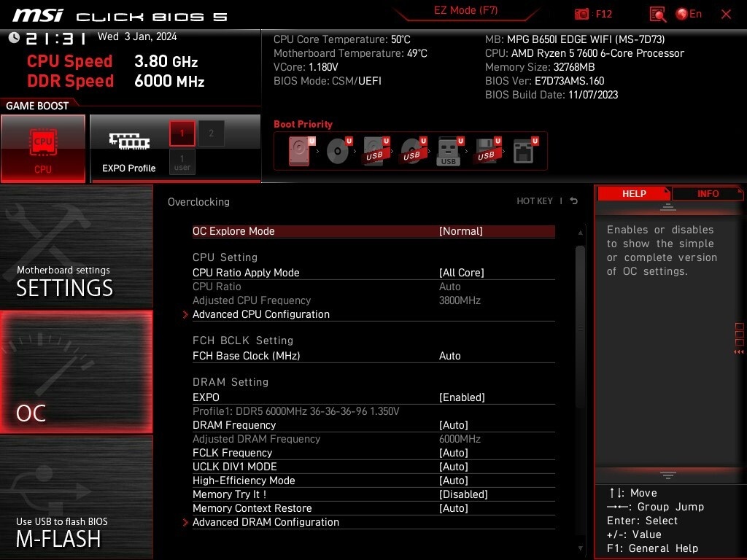The height and width of the screenshot is (560, 747).
Task: Click the USB key boot device icon
Action: click(x=449, y=151)
